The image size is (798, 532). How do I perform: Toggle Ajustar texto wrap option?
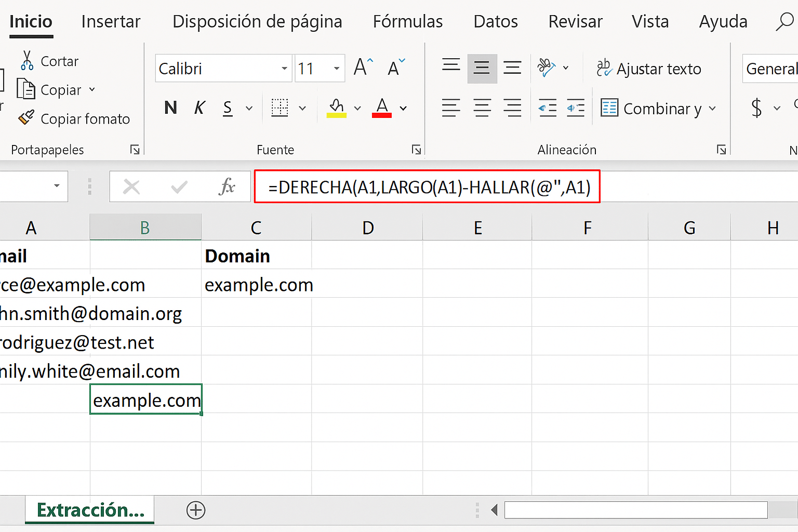click(649, 69)
